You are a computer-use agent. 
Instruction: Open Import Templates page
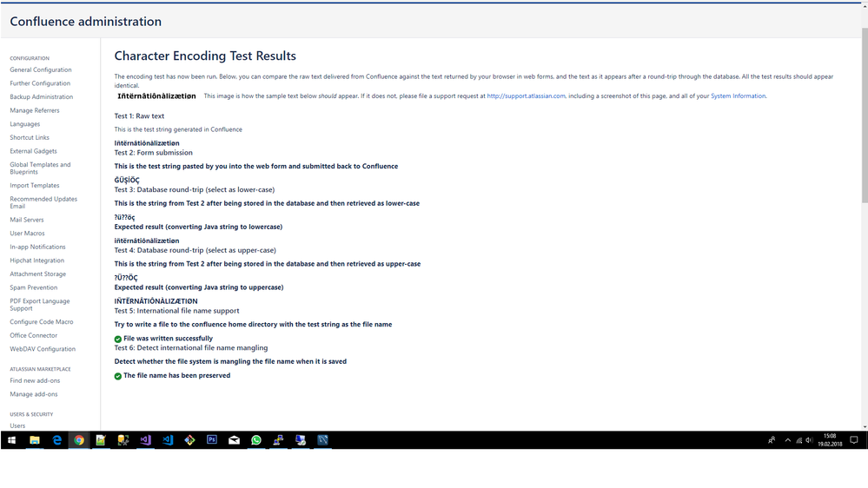(x=35, y=185)
